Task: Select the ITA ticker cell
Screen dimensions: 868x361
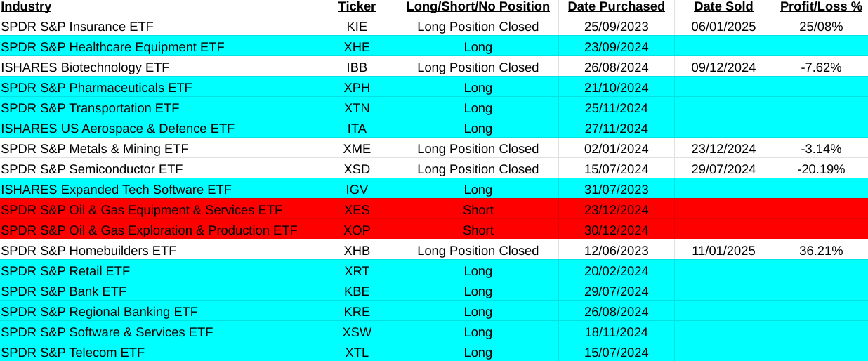Action: (357, 129)
